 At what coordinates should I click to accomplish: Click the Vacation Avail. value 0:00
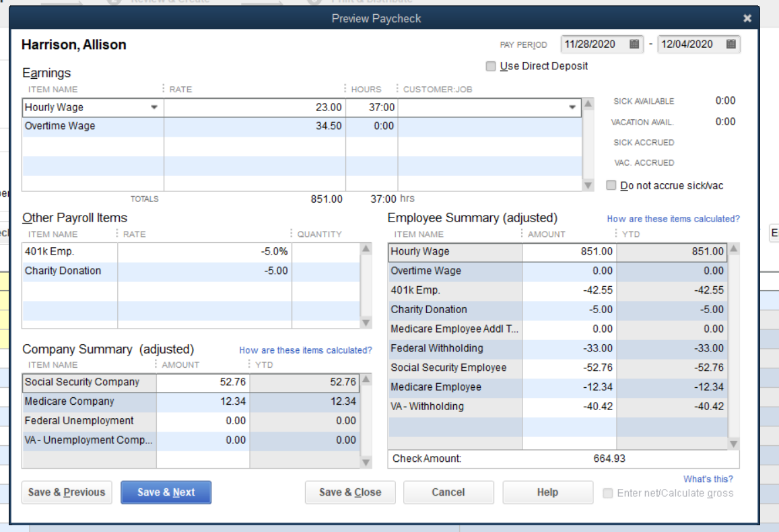click(x=725, y=122)
